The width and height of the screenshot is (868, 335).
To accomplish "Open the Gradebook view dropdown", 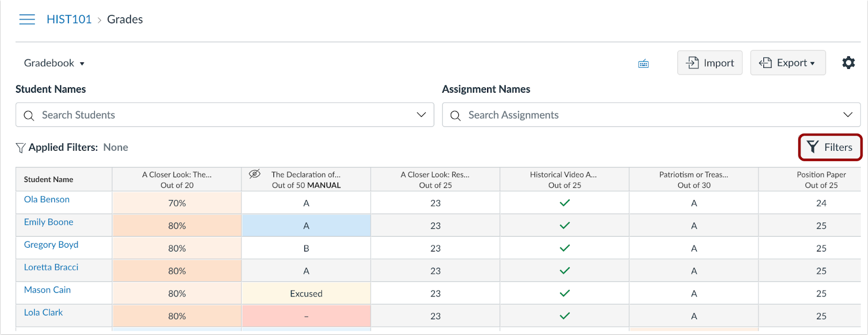I will click(x=54, y=63).
